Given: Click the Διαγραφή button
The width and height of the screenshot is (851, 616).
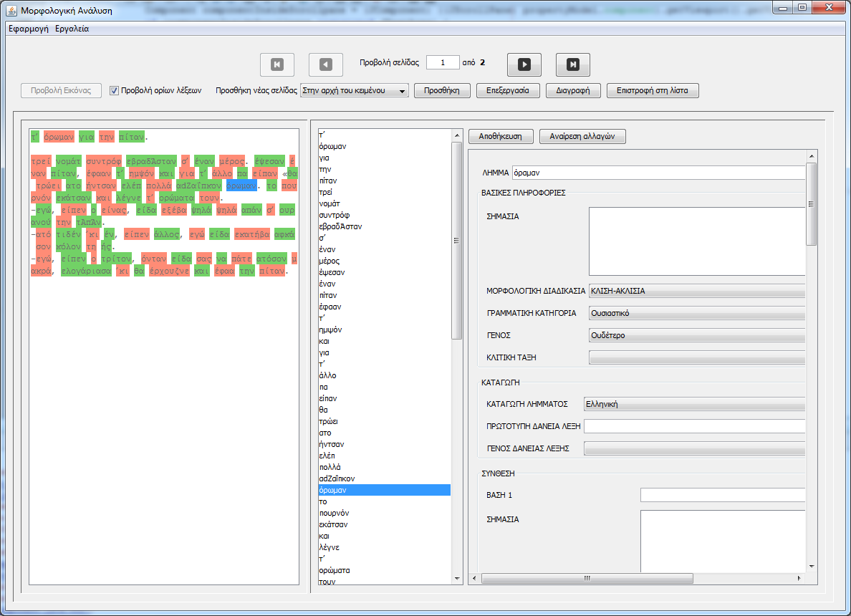Looking at the screenshot, I should 572,91.
